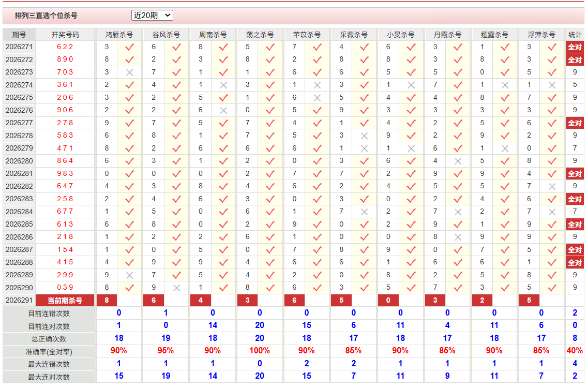The height and width of the screenshot is (388, 588).
Task: Click the 全对 badge in row 2026271
Action: [575, 47]
